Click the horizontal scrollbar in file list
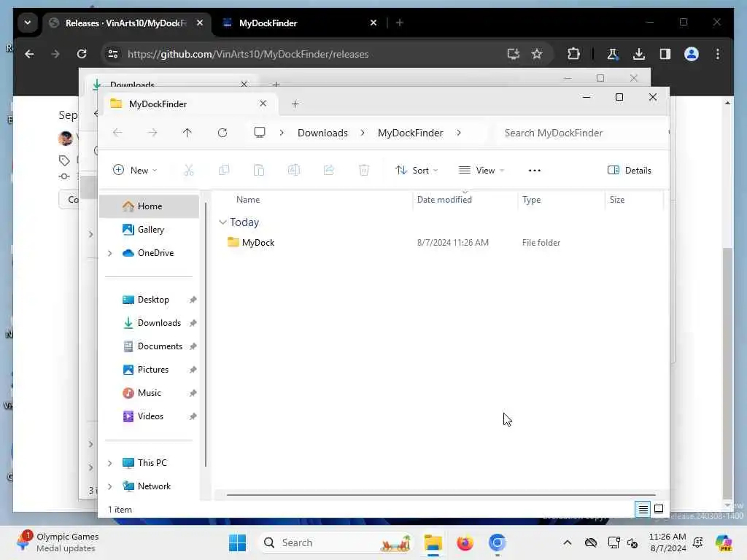This screenshot has height=560, width=747. [441, 495]
